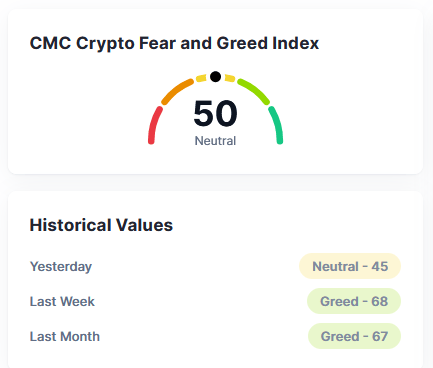
Task: Click the number 67 in the Last Month badge
Action: (380, 336)
